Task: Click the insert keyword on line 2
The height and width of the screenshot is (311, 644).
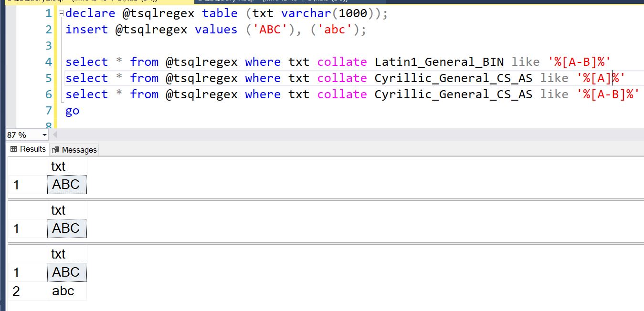Action: (86, 30)
